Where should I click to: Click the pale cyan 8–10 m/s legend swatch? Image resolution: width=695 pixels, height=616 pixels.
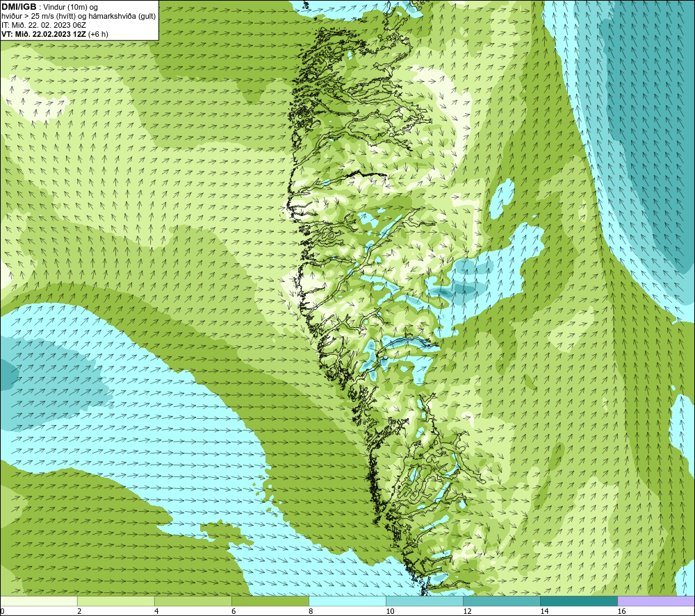click(347, 601)
